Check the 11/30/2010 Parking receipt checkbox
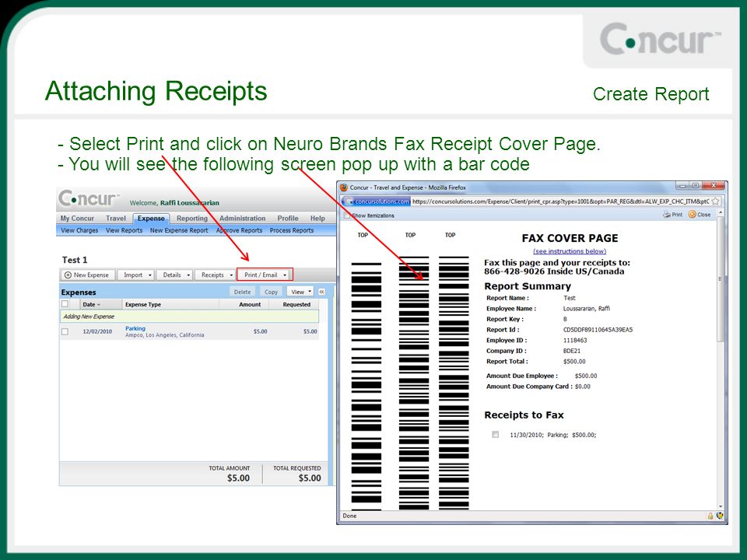This screenshot has height=560, width=747. (496, 434)
